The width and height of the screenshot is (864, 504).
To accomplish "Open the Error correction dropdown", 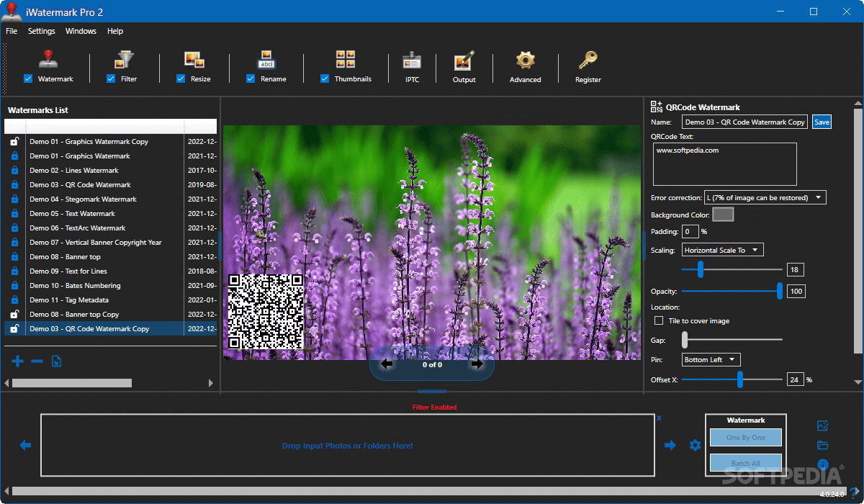I will click(765, 197).
